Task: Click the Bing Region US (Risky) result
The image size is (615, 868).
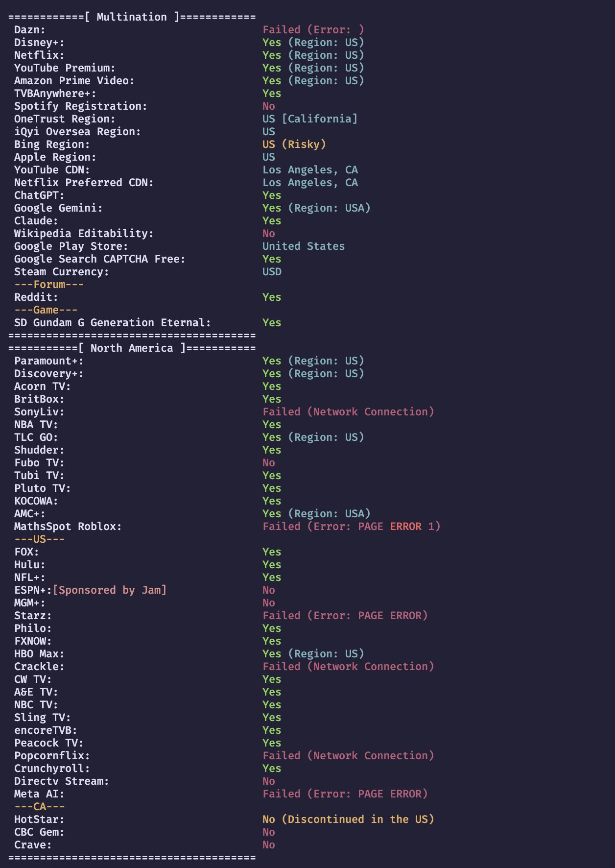Action: [x=294, y=145]
